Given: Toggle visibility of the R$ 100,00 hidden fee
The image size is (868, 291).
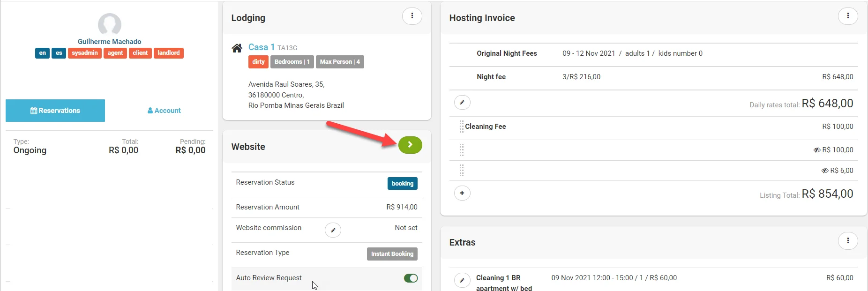Looking at the screenshot, I should click(817, 150).
